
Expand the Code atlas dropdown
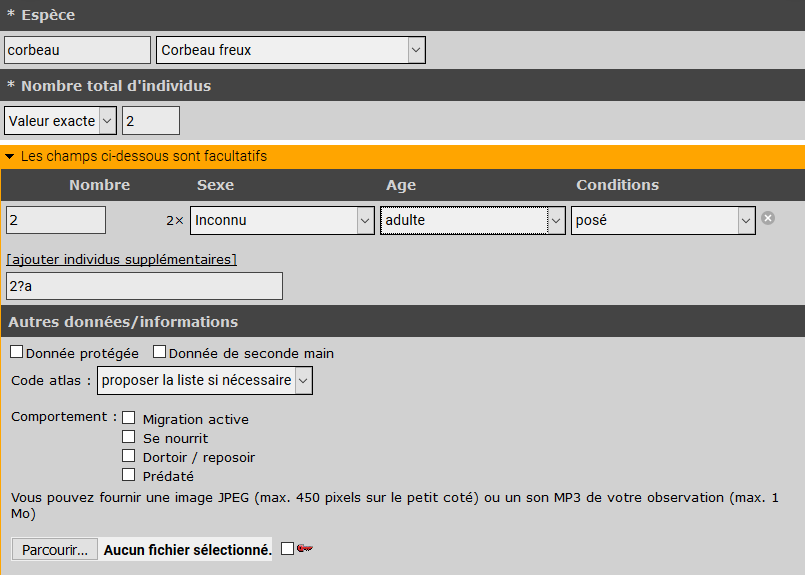pyautogui.click(x=205, y=380)
